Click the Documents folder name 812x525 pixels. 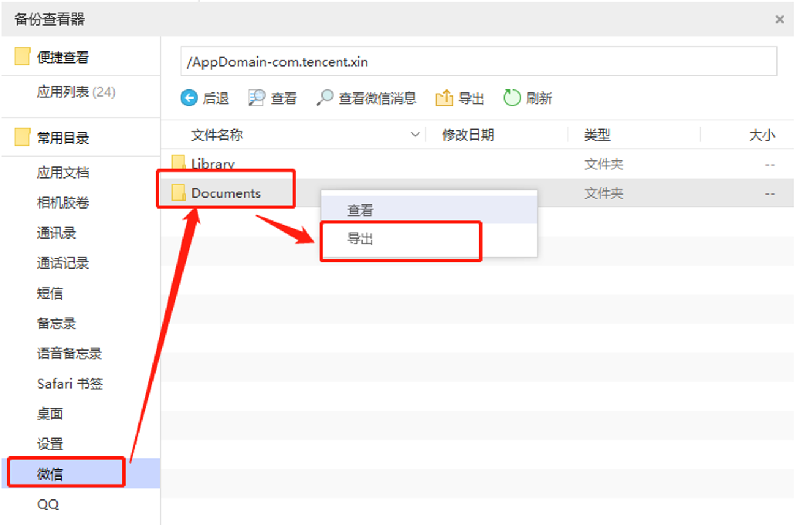pos(226,193)
